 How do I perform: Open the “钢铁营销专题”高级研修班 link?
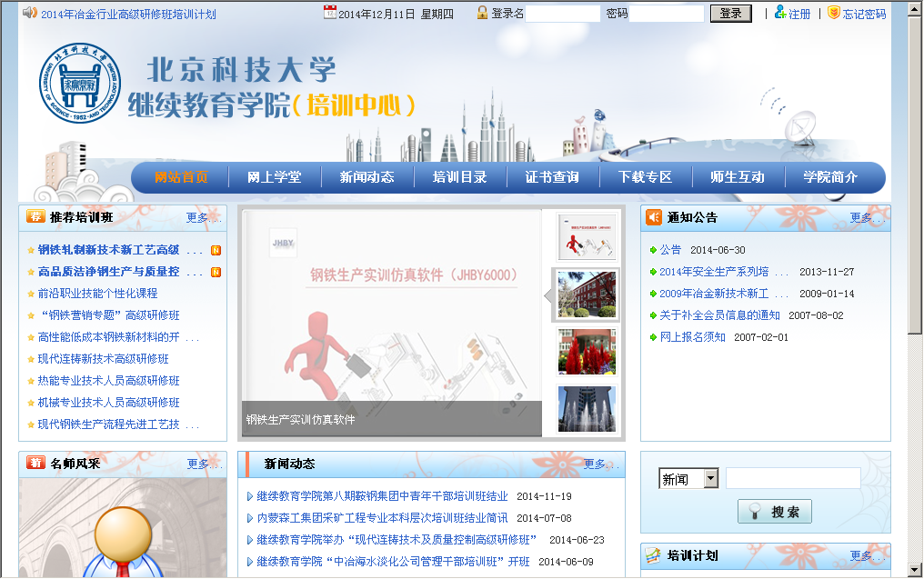[108, 315]
